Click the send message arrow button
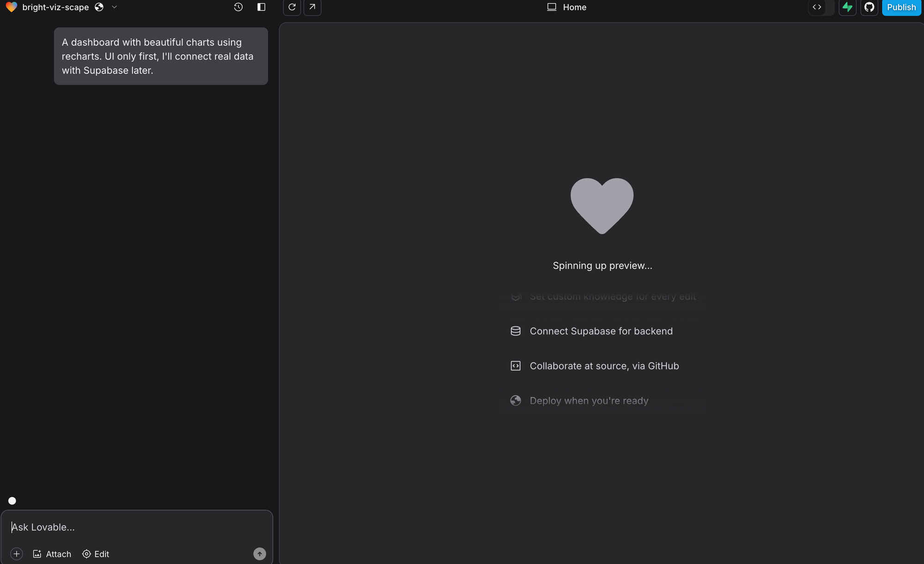The image size is (924, 564). point(260,554)
